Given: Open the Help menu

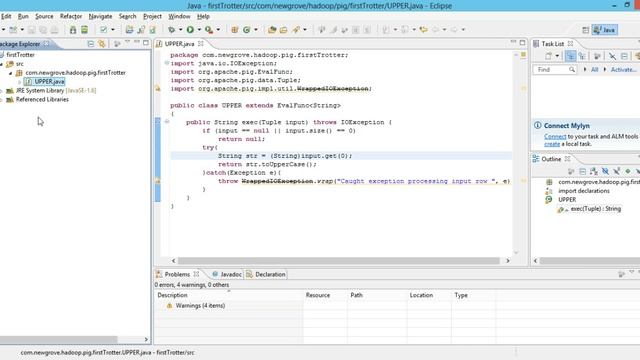Looking at the screenshot, I should click(203, 16).
